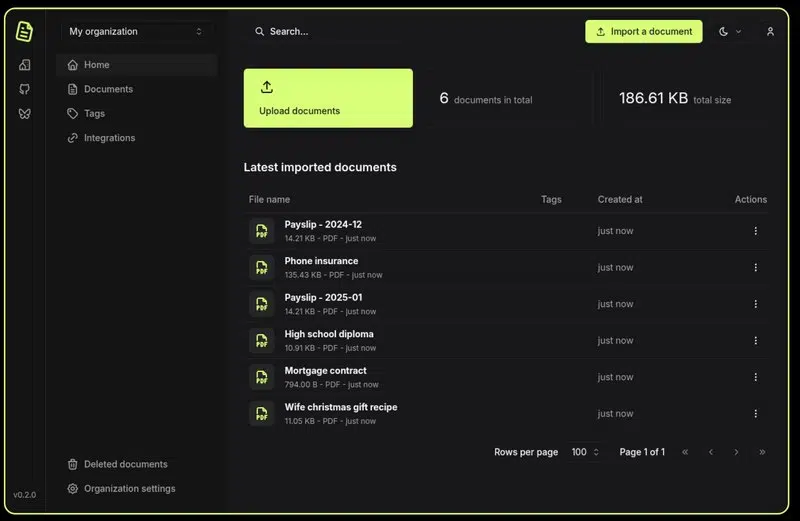
Task: Open Tags in the sidebar
Action: click(137, 114)
